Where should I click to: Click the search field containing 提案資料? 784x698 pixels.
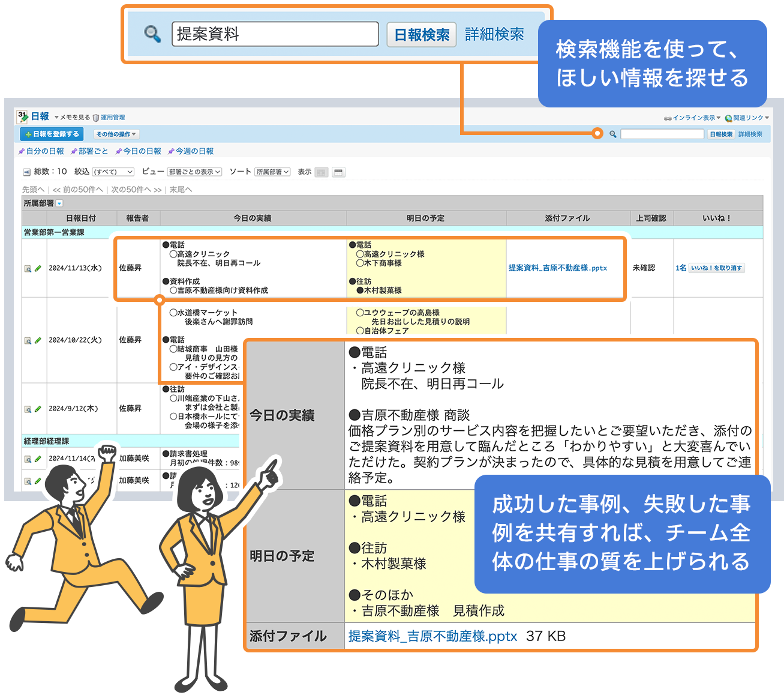(275, 34)
